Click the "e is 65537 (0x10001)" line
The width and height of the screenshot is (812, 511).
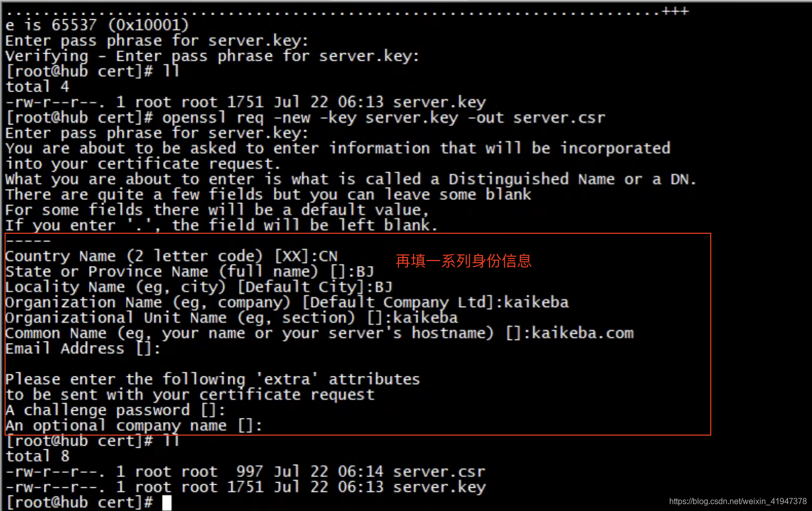point(97,25)
